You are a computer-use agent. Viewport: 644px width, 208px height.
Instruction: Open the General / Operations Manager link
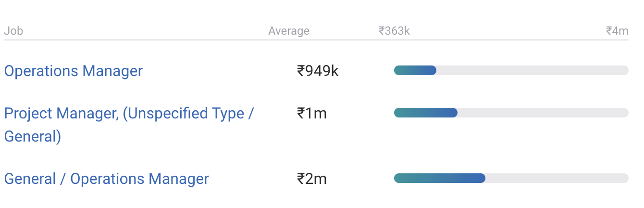click(107, 179)
